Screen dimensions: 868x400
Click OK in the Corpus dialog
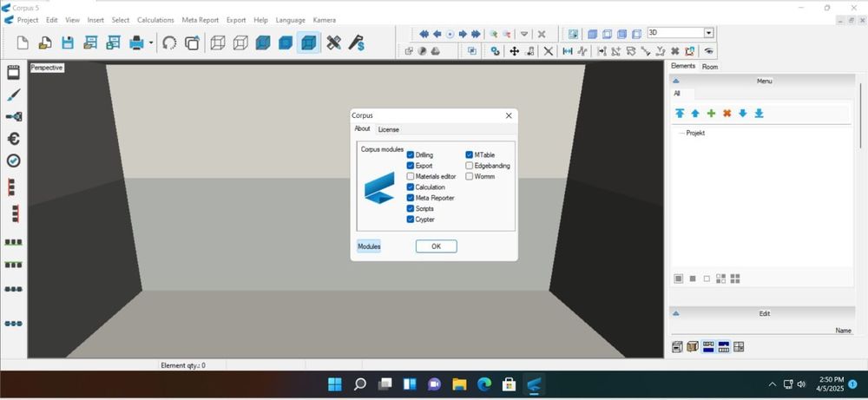click(437, 246)
